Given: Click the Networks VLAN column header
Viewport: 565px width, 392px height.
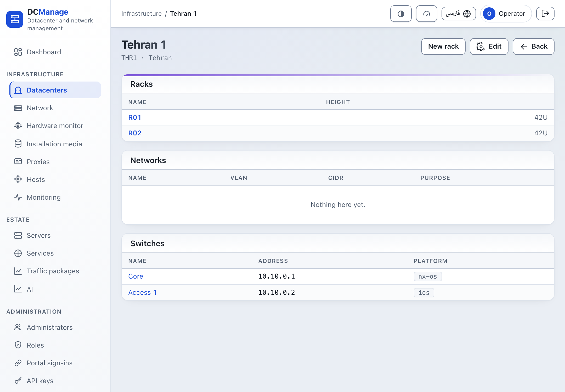Looking at the screenshot, I should click(239, 178).
